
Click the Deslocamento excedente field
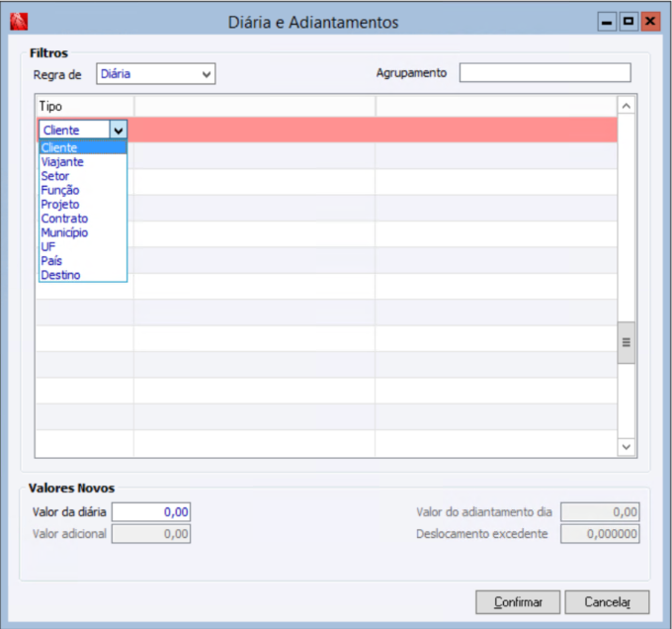[x=600, y=534]
